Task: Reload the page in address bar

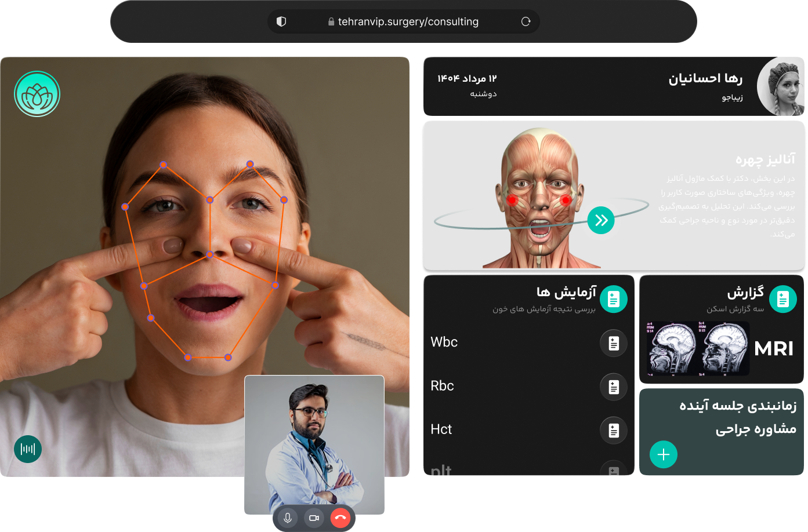Action: (526, 21)
